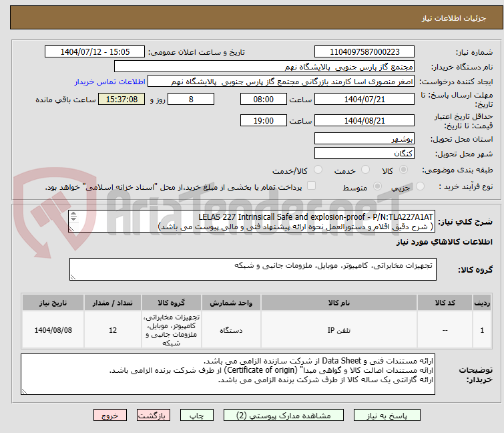This screenshot has height=433, width=504.
Task: Click the تلفن IP item name cell
Action: click(x=339, y=330)
